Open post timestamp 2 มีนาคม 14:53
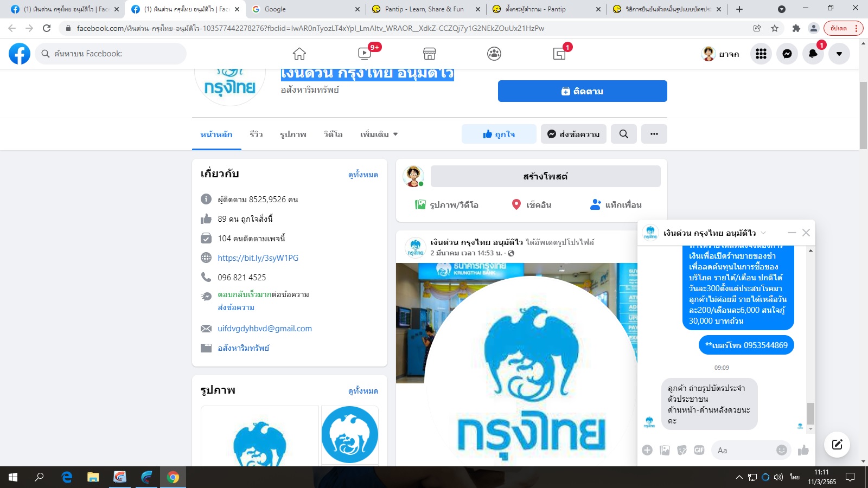The width and height of the screenshot is (868, 488). (466, 253)
